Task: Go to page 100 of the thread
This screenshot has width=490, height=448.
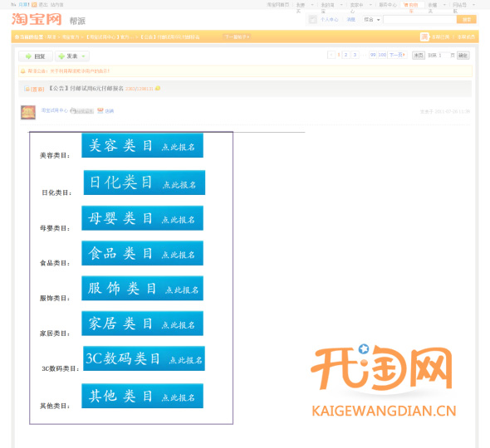Action: 382,55
